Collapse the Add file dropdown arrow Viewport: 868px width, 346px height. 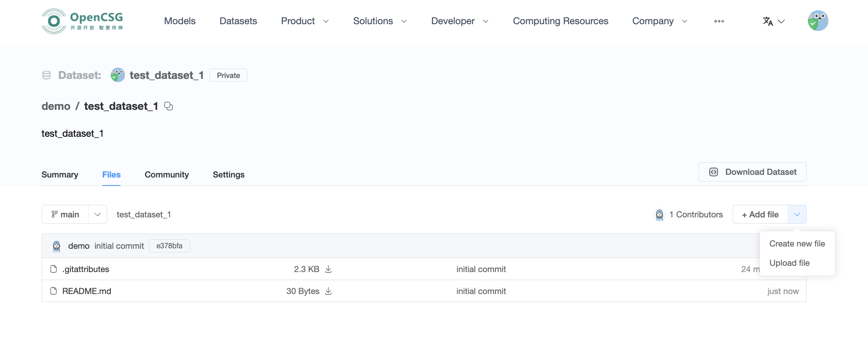pos(797,214)
